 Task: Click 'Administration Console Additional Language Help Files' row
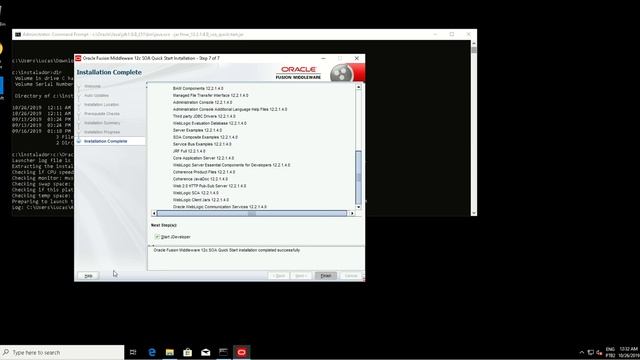click(230, 109)
